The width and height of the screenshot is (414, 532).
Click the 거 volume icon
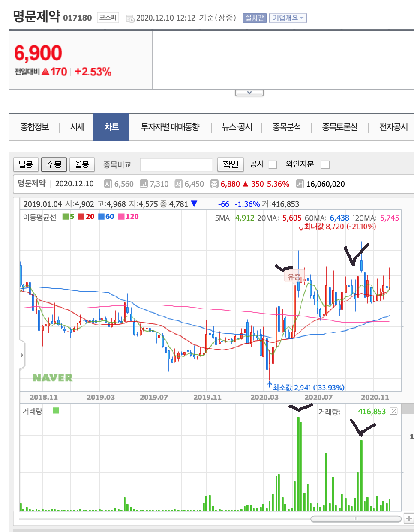(300, 184)
